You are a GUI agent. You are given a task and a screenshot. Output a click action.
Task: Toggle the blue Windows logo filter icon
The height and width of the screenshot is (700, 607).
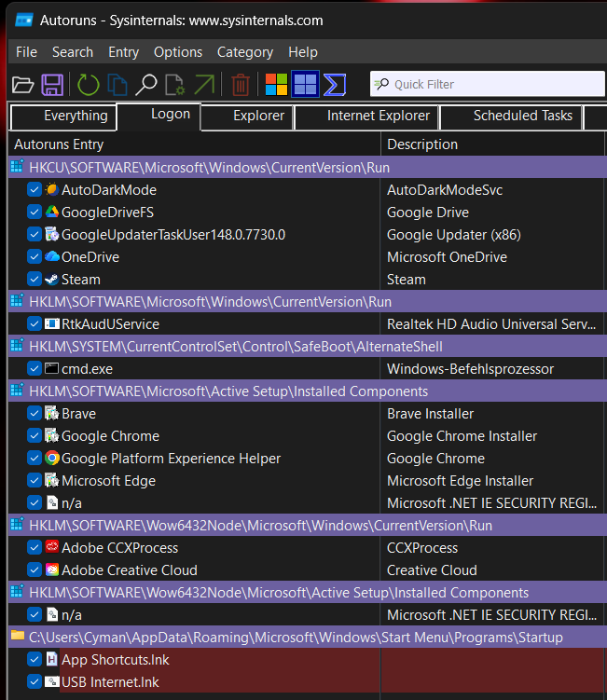click(x=306, y=84)
